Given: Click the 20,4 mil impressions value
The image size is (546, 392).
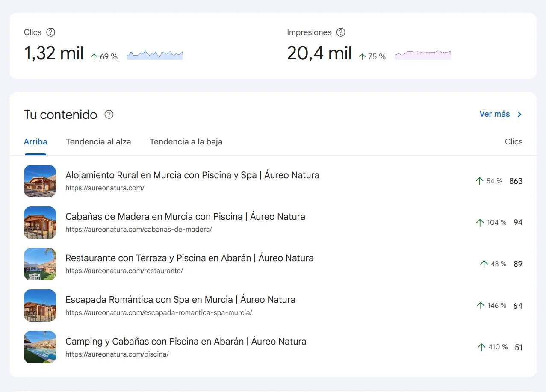Looking at the screenshot, I should pos(319,53).
